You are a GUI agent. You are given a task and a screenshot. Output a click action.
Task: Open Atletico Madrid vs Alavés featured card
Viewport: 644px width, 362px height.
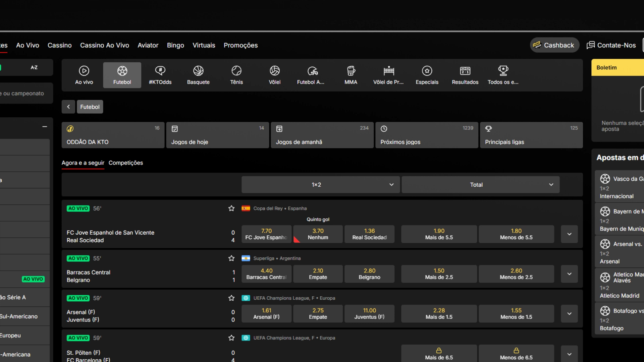pyautogui.click(x=620, y=285)
